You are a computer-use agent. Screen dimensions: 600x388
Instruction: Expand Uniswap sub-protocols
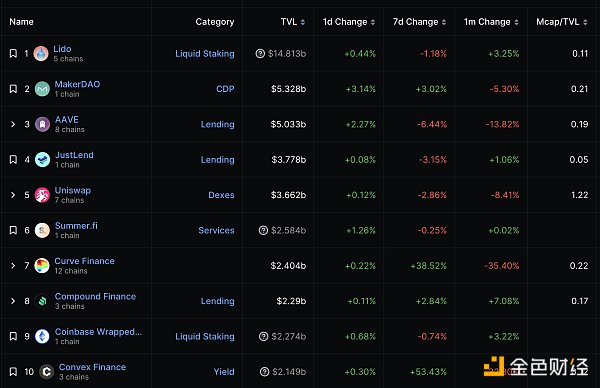point(13,195)
